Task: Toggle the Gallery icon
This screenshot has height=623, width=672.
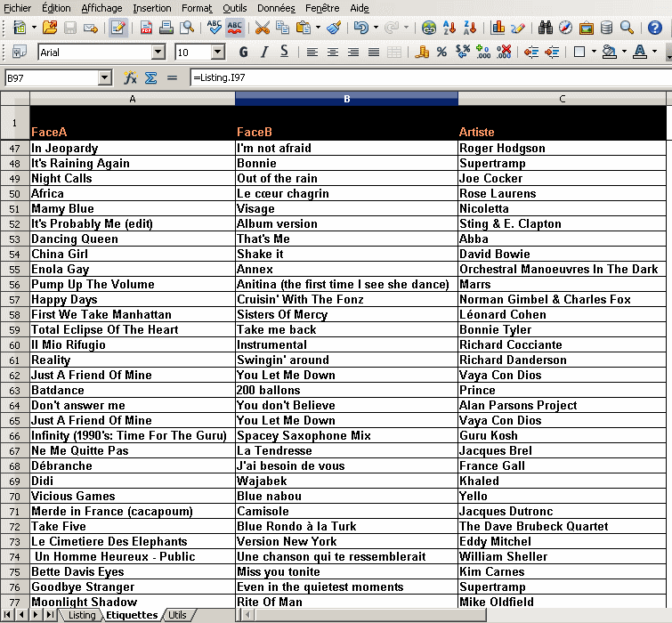Action: pos(587,28)
